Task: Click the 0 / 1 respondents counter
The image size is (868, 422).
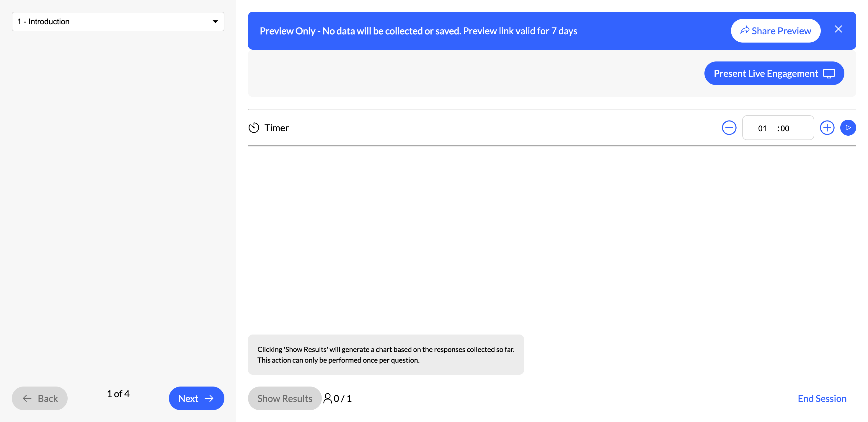Action: (342, 398)
